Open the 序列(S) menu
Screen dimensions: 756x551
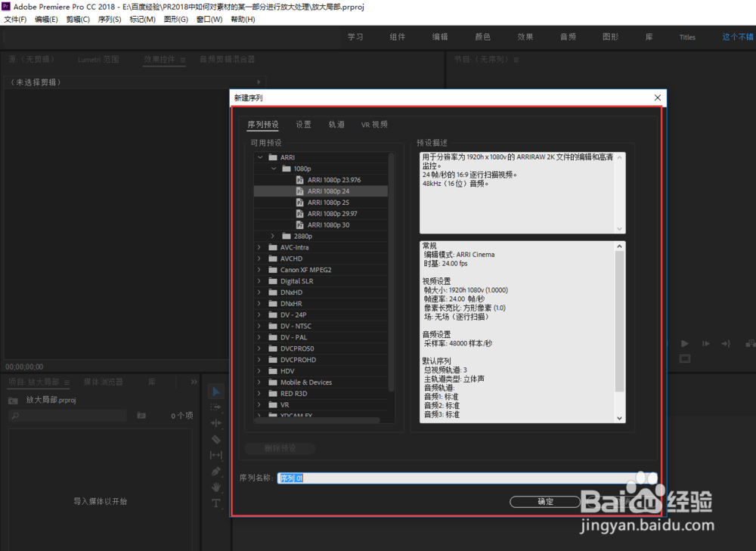click(110, 20)
